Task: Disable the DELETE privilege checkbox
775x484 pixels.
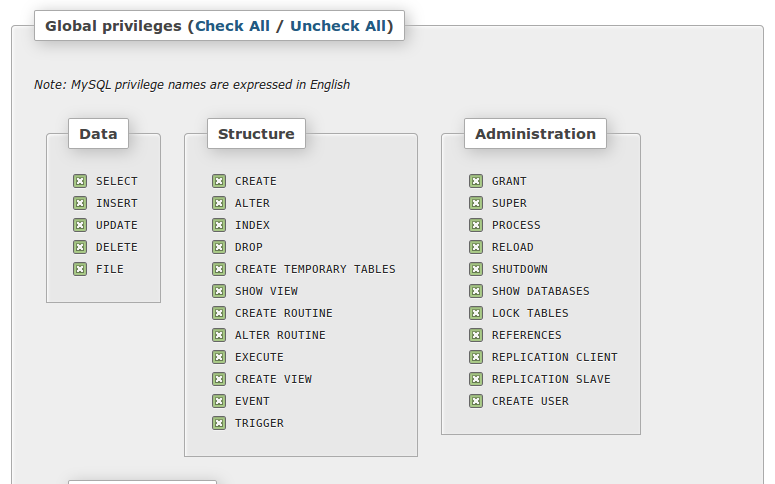Action: (80, 247)
